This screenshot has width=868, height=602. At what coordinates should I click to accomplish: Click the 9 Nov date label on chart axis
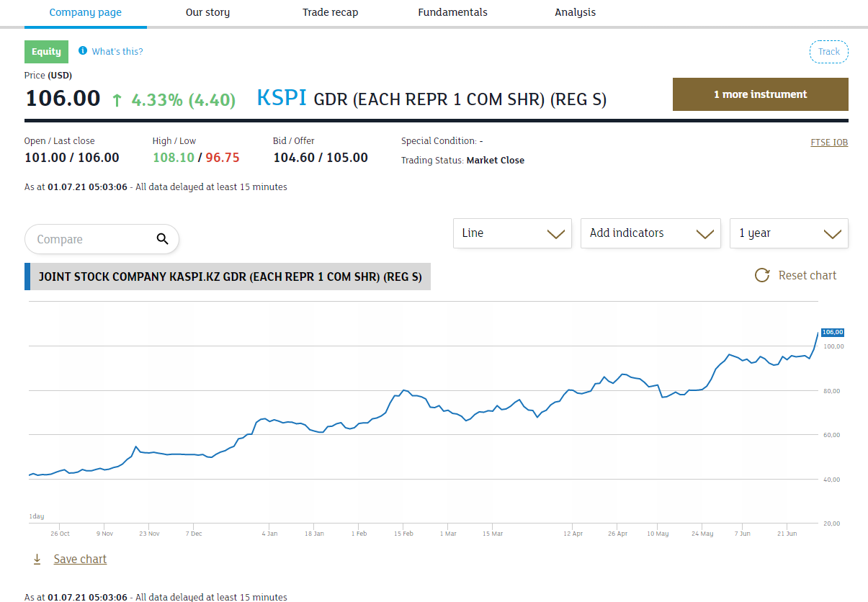[105, 534]
